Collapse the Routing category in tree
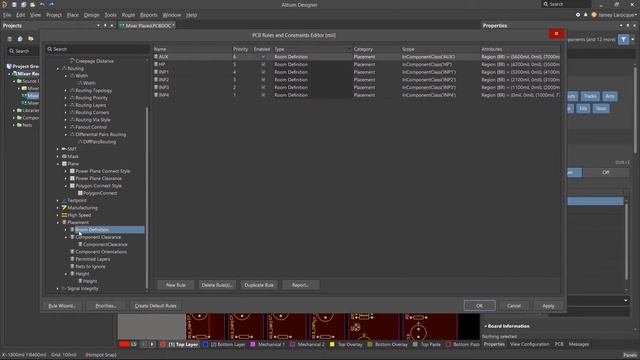The image size is (640, 360). 58,69
